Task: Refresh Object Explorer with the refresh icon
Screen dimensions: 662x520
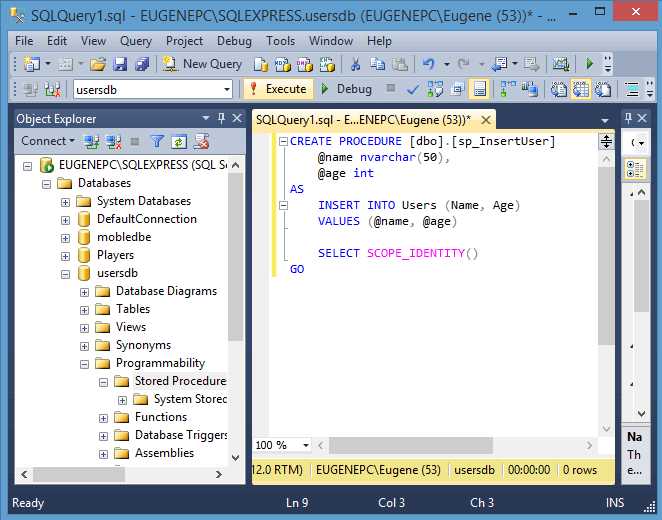Action: coord(179,141)
